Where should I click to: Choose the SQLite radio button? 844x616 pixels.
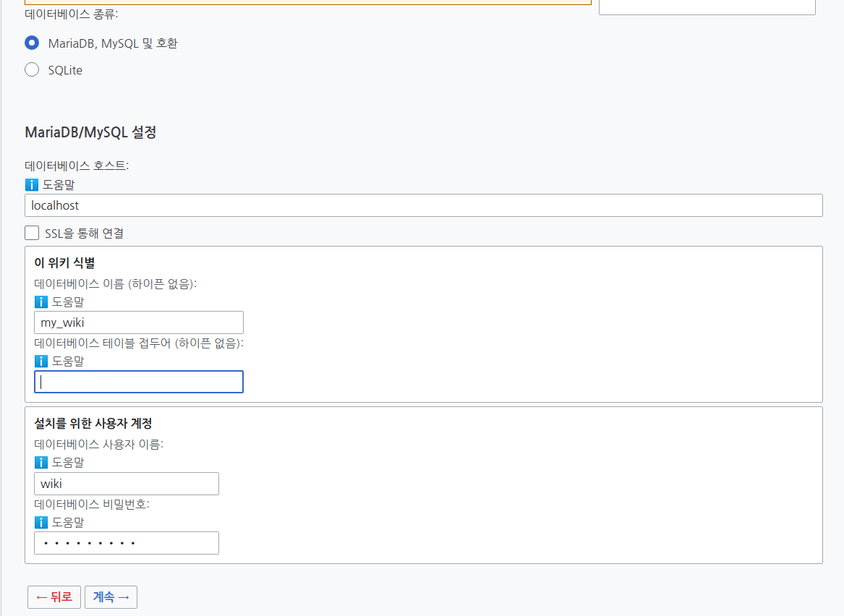point(32,70)
